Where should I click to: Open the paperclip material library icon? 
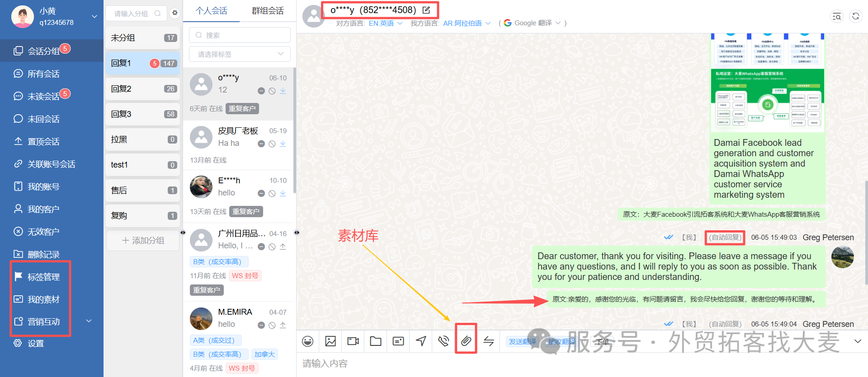[x=466, y=341]
